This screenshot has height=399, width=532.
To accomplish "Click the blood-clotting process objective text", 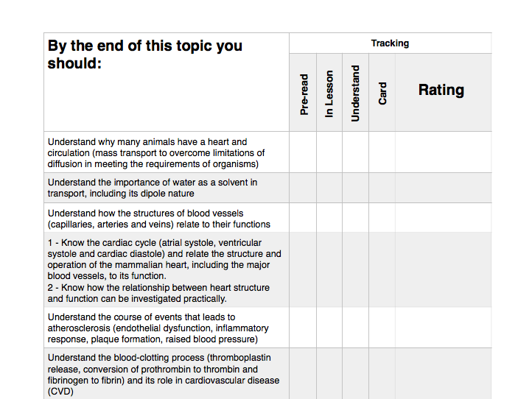I will point(164,375).
